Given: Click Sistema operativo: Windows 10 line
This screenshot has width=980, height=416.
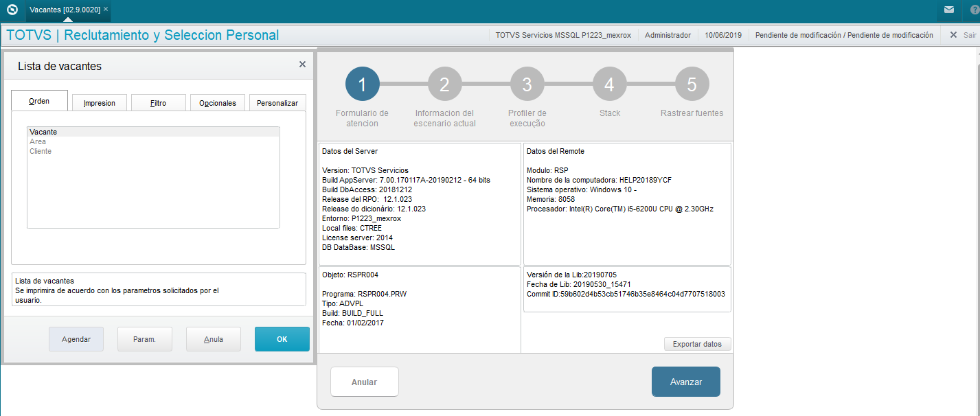Looking at the screenshot, I should pyautogui.click(x=582, y=189).
